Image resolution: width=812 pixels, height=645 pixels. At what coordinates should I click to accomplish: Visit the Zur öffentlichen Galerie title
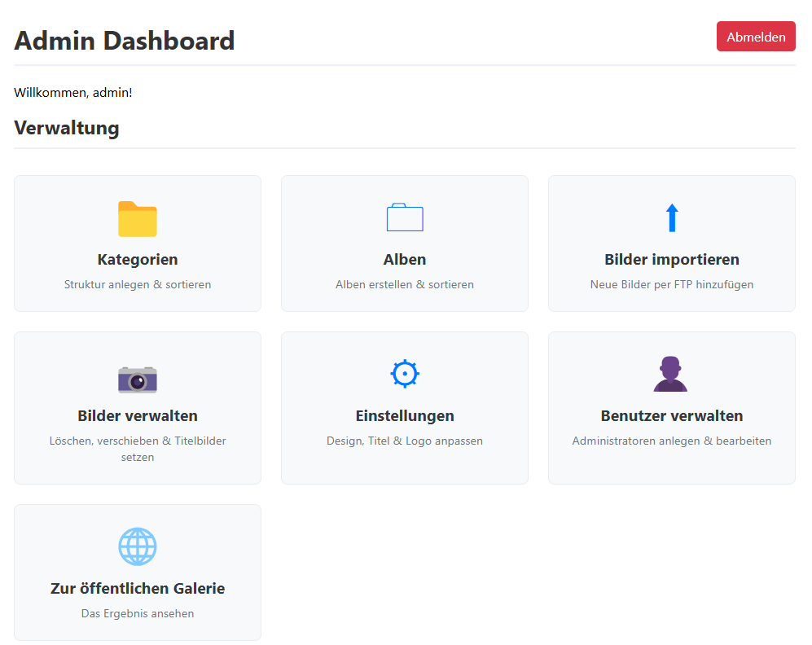coord(138,589)
